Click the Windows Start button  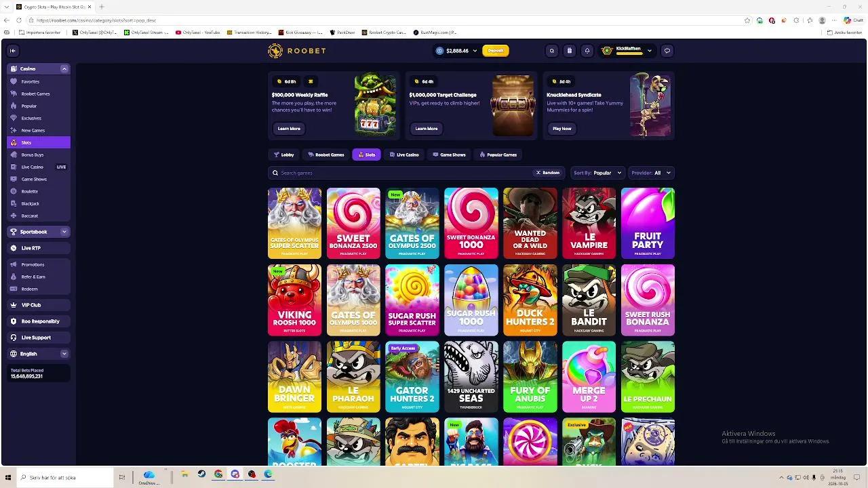[8, 477]
